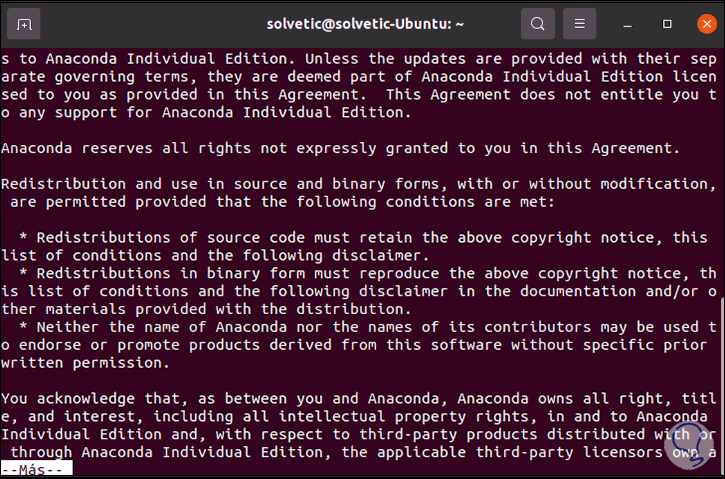Maximize the terminal window
725x479 pixels.
tap(667, 23)
